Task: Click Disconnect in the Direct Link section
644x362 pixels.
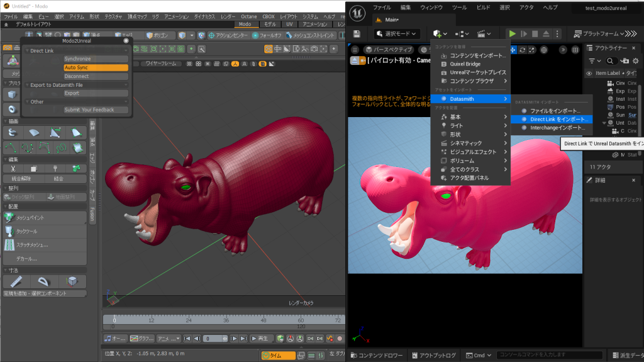Action: (95, 76)
